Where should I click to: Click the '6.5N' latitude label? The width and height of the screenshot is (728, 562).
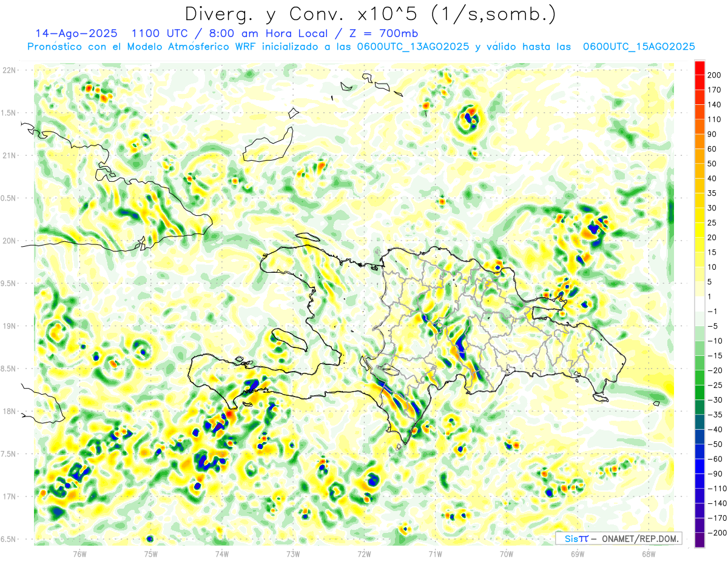point(9,539)
